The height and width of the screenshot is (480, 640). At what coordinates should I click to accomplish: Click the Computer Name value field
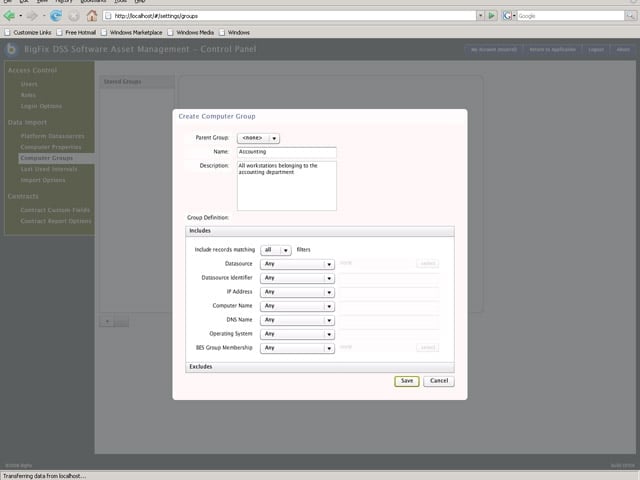[x=389, y=306]
